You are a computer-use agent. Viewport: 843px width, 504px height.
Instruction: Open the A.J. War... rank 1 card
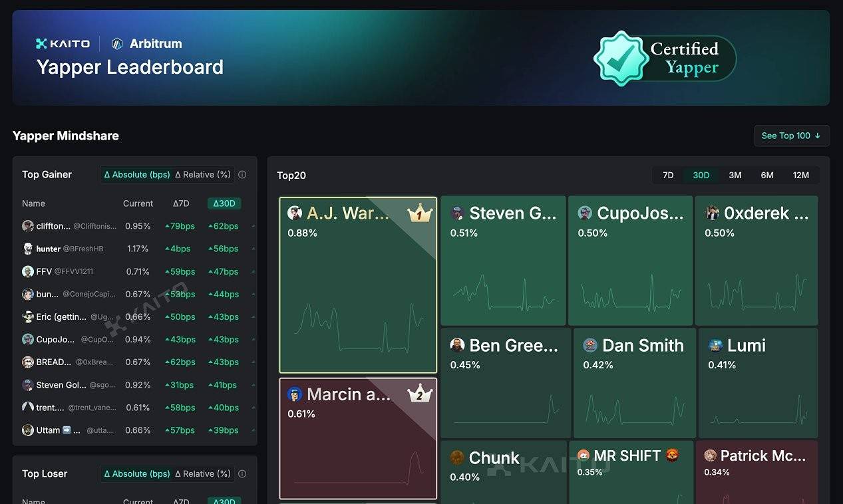tap(358, 285)
